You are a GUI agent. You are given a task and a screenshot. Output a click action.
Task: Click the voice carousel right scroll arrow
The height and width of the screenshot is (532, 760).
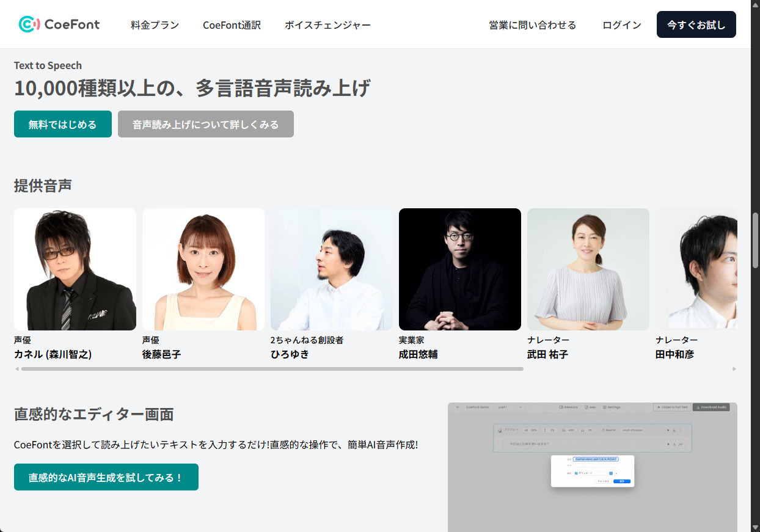(x=734, y=369)
